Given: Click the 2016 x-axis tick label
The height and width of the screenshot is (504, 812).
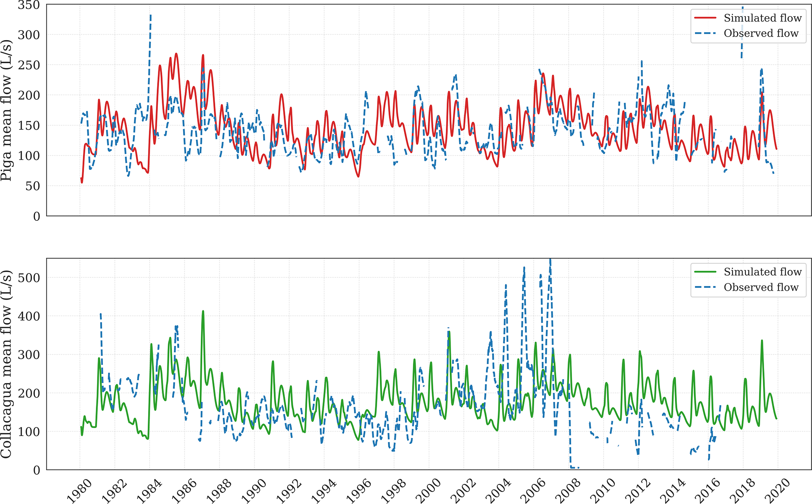Looking at the screenshot, I should pyautogui.click(x=708, y=490).
